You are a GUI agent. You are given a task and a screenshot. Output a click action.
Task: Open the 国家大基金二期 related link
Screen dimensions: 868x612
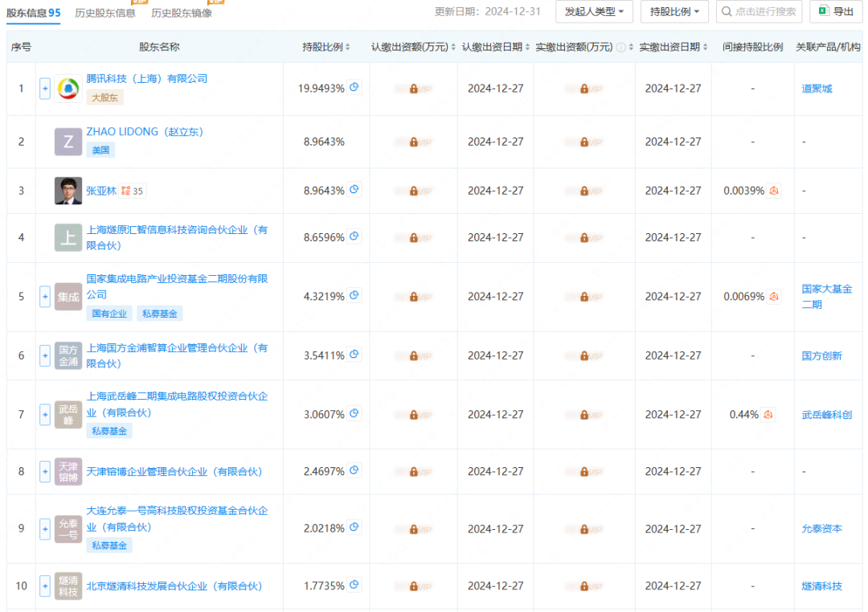tap(826, 296)
